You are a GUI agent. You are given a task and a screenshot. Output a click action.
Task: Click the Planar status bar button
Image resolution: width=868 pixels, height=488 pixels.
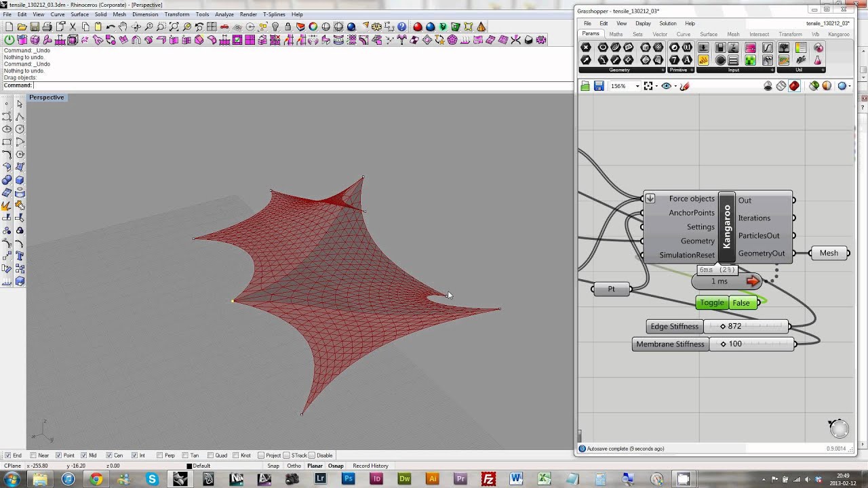point(315,466)
